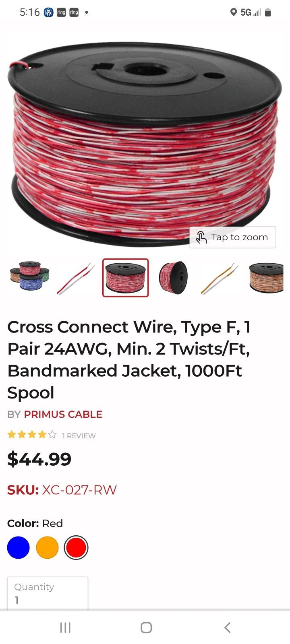This screenshot has height=644, width=290.
Task: Open the 1 REVIEW link
Action: coord(79,436)
